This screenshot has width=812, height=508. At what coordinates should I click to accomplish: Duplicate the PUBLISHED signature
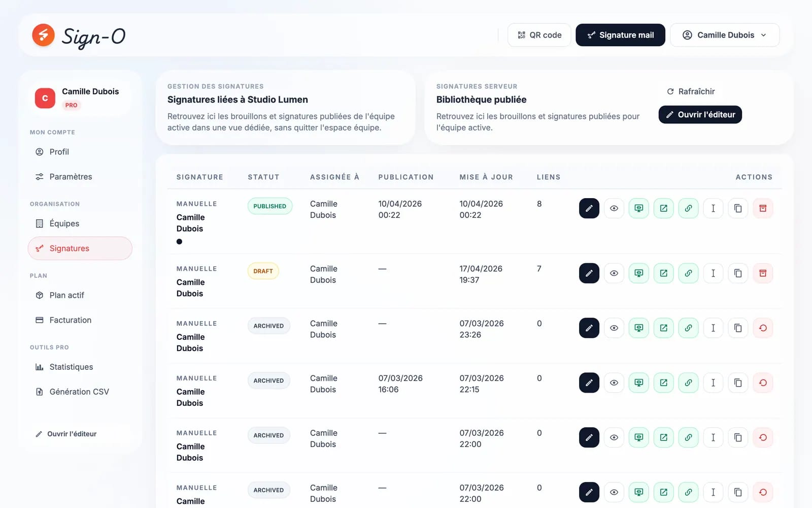point(738,208)
